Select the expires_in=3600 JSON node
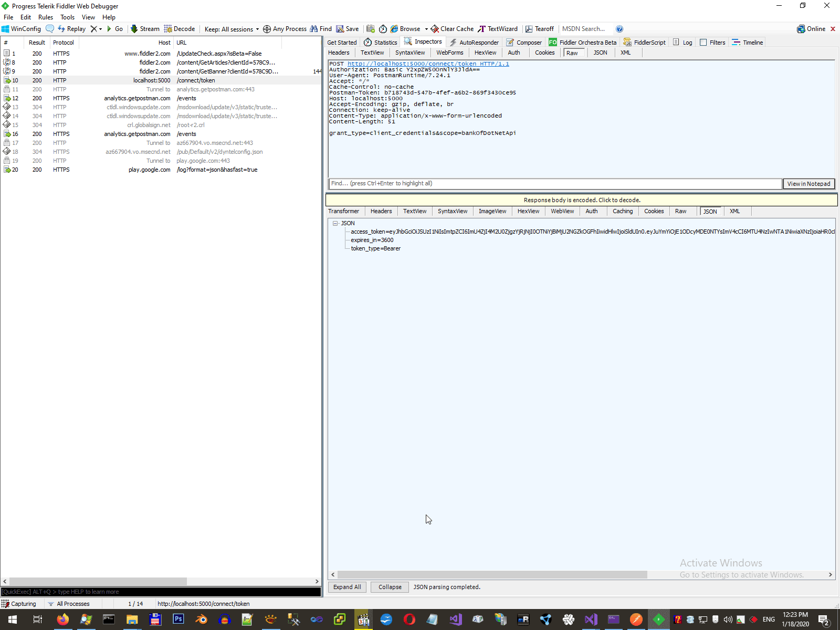Image resolution: width=840 pixels, height=630 pixels. point(372,240)
